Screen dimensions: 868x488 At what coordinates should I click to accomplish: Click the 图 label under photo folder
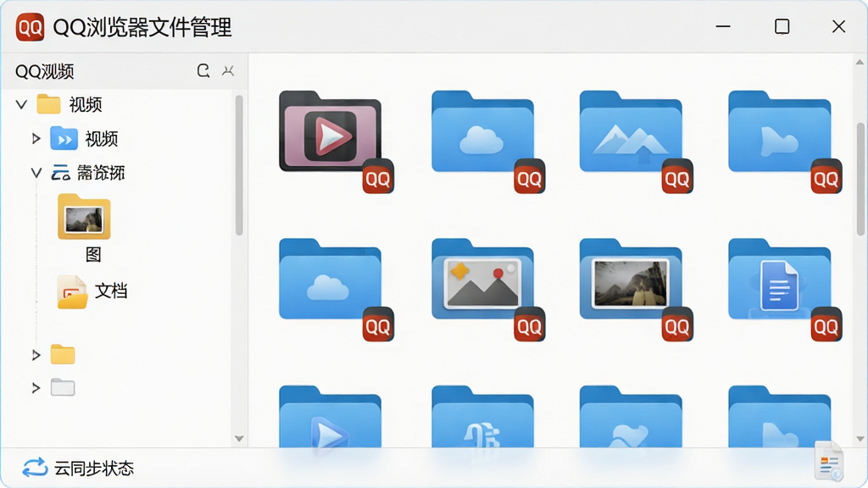coord(93,254)
